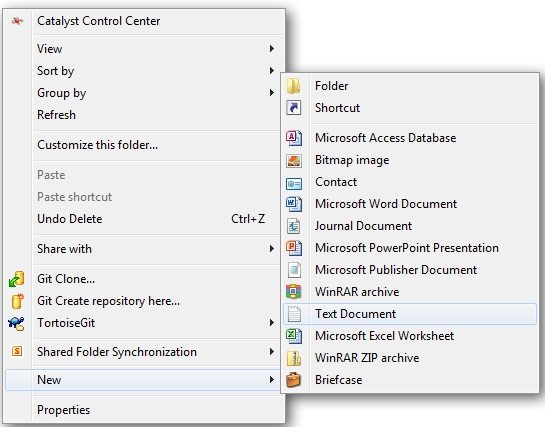Click the Paste shortcut entry
Image resolution: width=545 pixels, height=427 pixels.
tap(144, 197)
